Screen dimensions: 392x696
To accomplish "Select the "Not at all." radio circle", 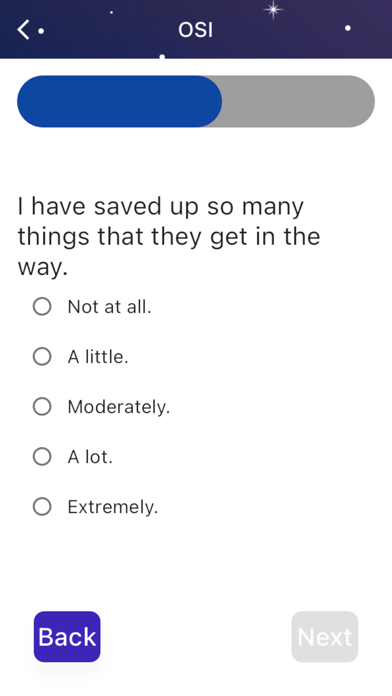I will coord(42,306).
